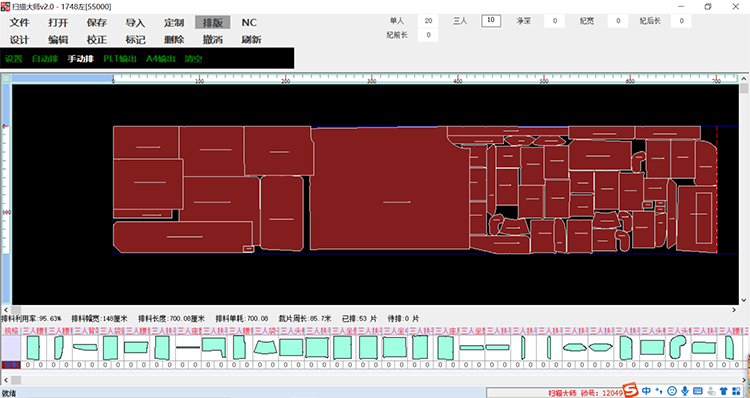Screen dimensions: 750x398
Task: Click the 清空 button
Action: tap(194, 59)
